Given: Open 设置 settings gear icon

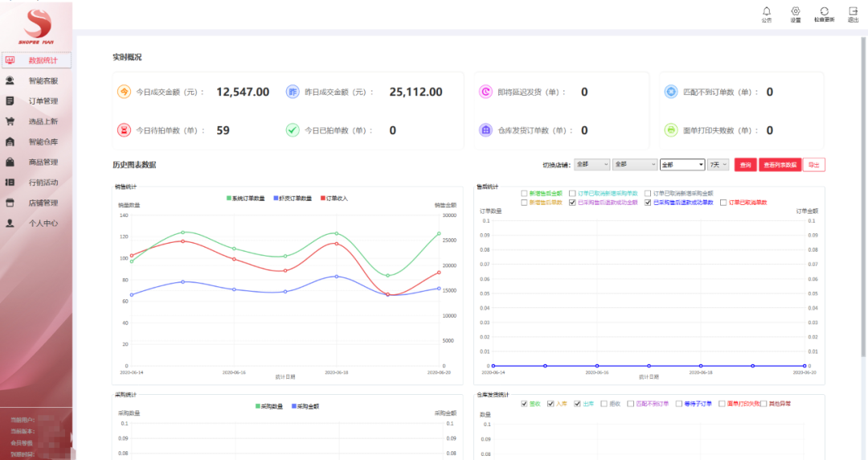Looking at the screenshot, I should coord(795,11).
